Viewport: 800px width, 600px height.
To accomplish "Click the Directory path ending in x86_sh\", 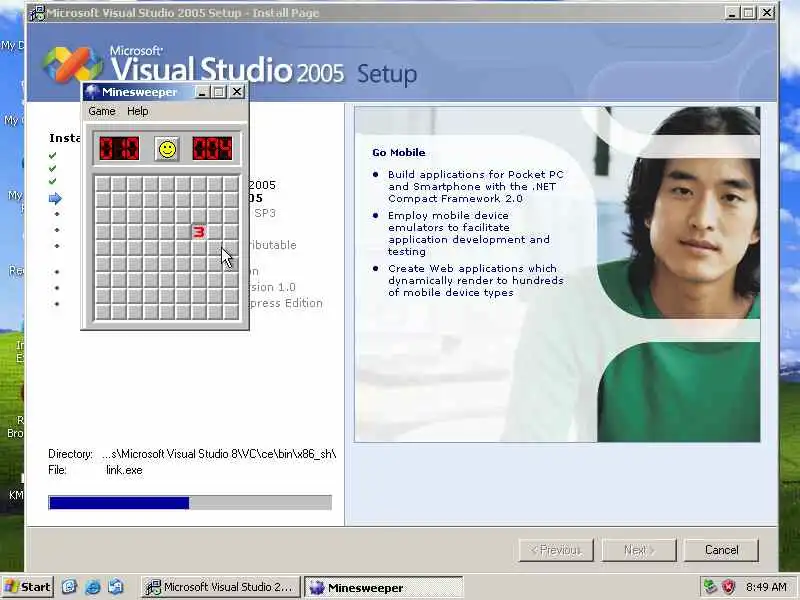I will click(x=219, y=454).
